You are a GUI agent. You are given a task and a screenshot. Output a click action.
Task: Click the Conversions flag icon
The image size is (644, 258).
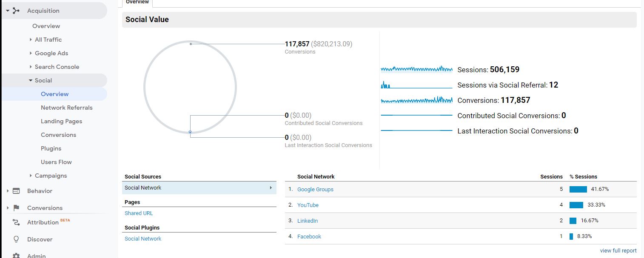[x=16, y=208]
